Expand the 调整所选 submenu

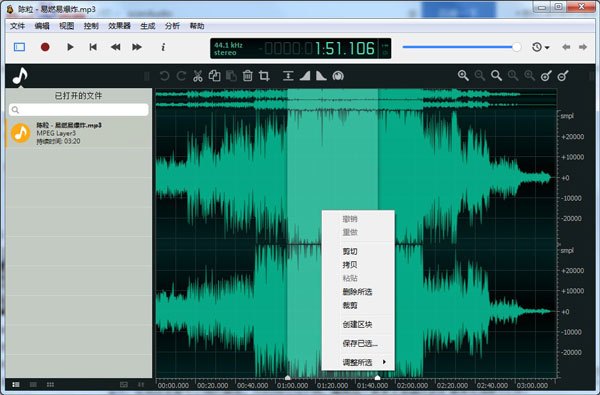358,362
